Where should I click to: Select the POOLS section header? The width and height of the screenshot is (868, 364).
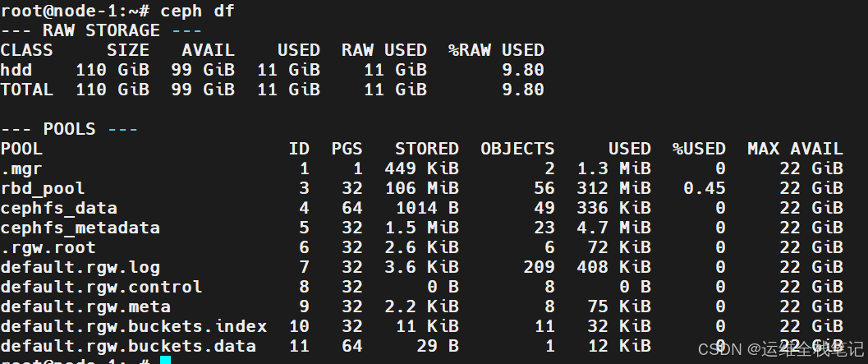pos(69,130)
